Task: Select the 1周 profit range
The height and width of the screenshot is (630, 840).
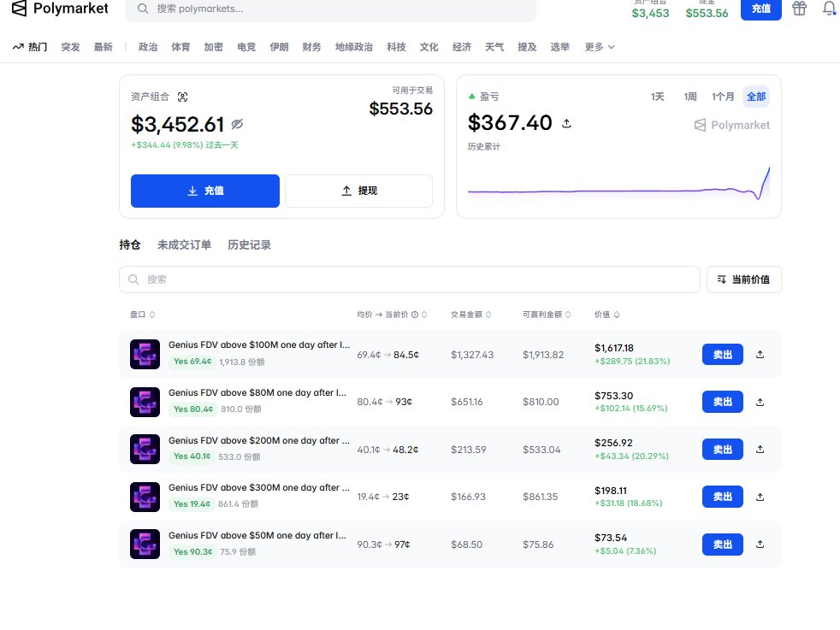Action: 690,97
